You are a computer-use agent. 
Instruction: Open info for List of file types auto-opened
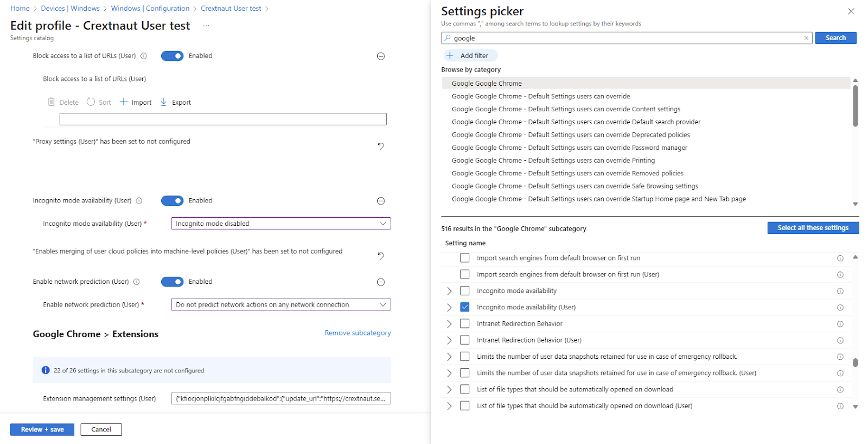(x=840, y=390)
